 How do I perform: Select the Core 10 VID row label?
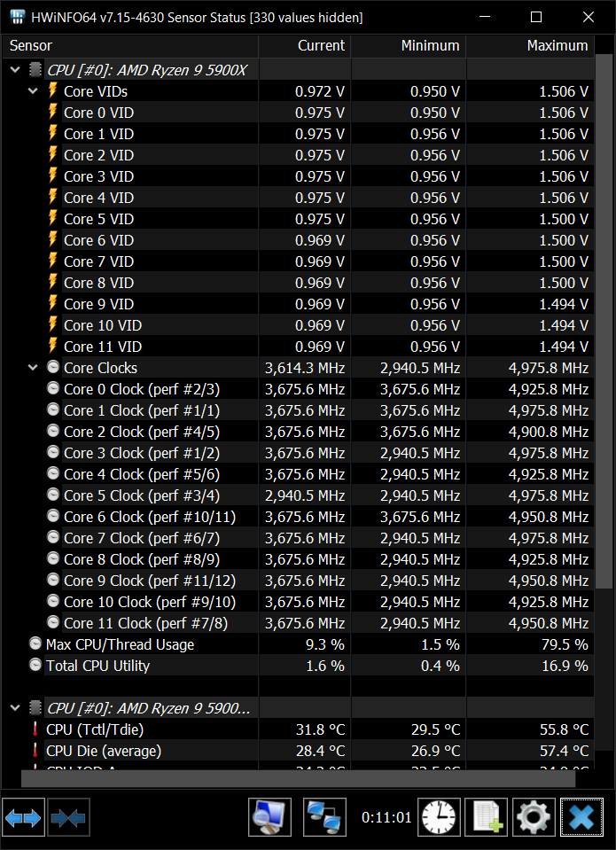[103, 325]
